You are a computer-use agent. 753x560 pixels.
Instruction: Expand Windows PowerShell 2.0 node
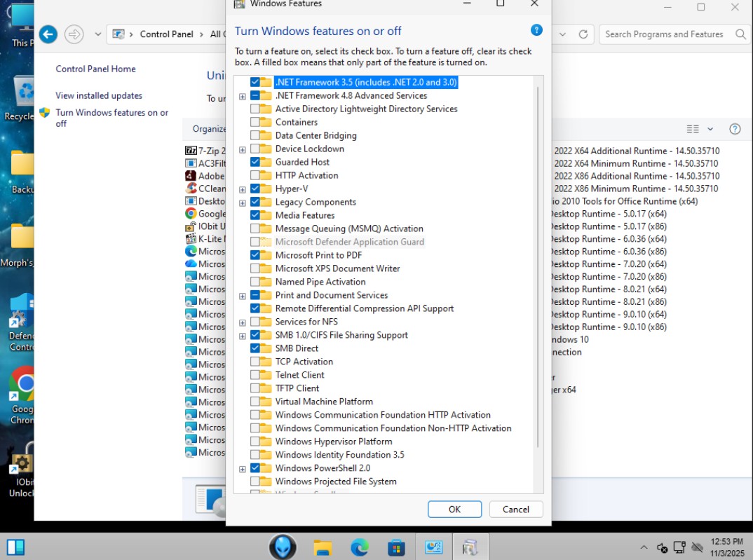[243, 469]
